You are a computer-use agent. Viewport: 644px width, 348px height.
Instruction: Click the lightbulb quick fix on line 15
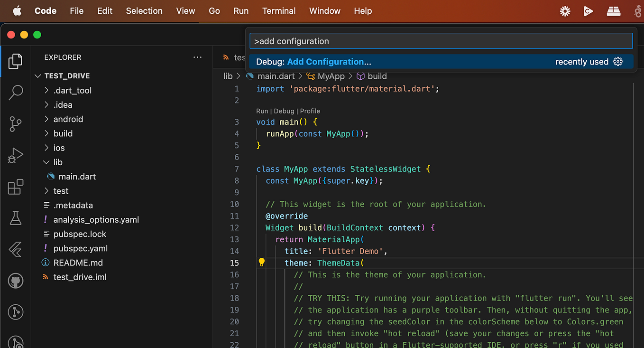point(261,262)
